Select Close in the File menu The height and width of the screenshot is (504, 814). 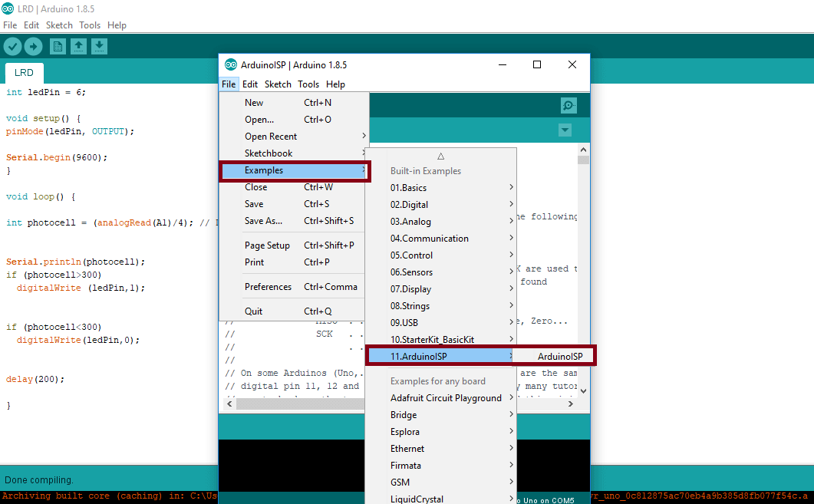(294, 187)
